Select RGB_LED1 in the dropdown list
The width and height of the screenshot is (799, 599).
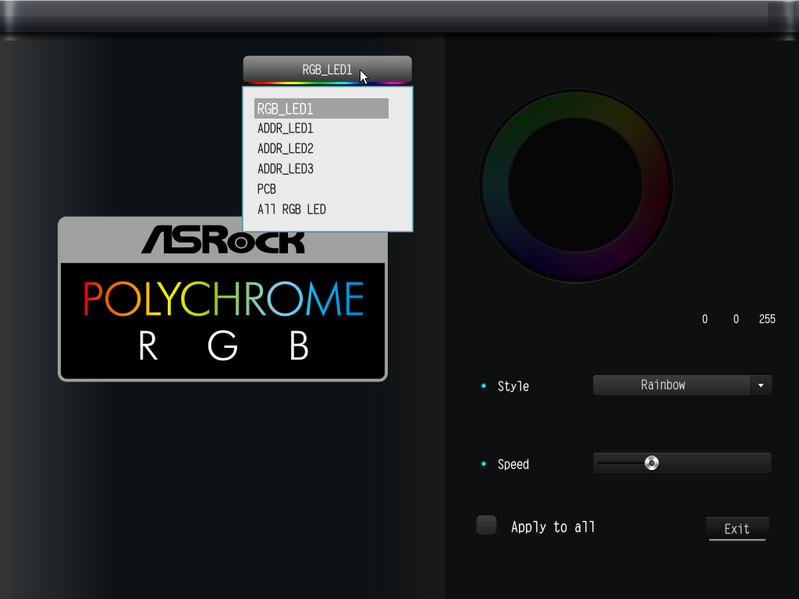click(x=321, y=108)
